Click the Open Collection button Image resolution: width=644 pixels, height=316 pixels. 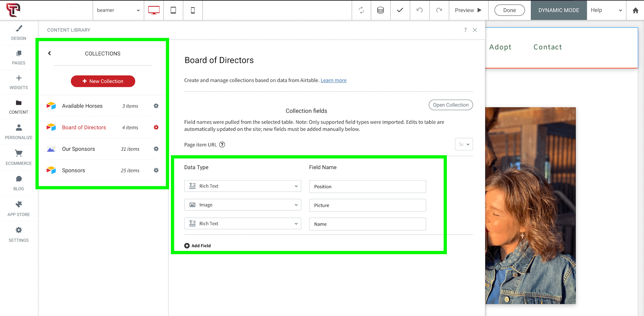(451, 105)
